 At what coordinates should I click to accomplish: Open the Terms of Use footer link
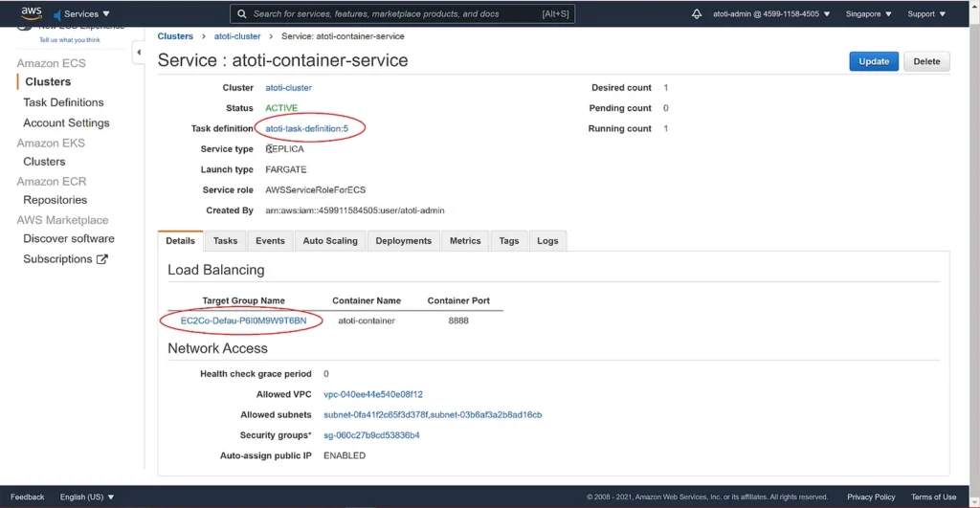933,497
